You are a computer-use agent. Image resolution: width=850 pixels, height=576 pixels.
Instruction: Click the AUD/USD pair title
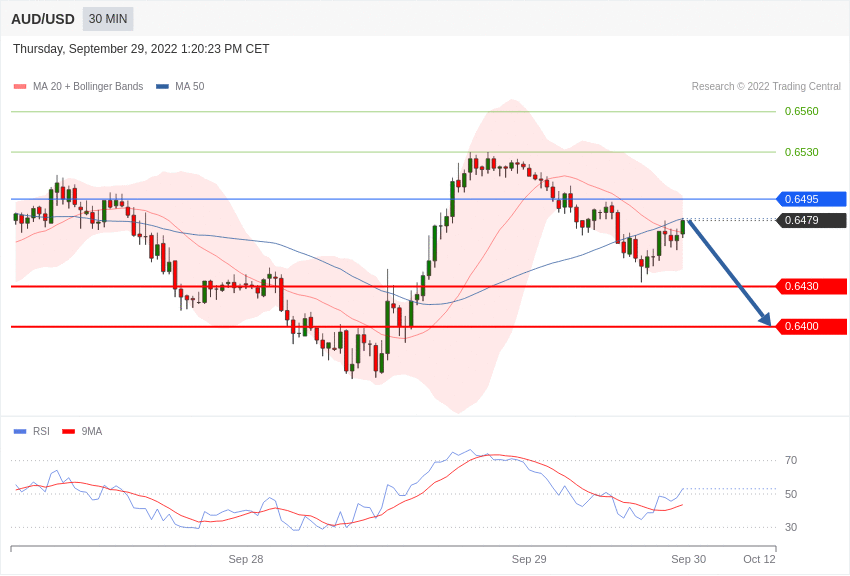pyautogui.click(x=43, y=20)
